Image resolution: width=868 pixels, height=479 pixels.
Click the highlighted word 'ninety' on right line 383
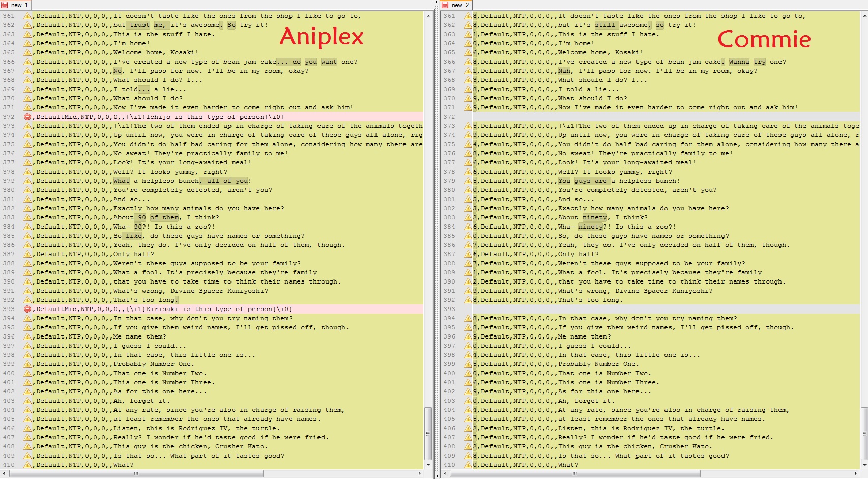[x=595, y=217]
